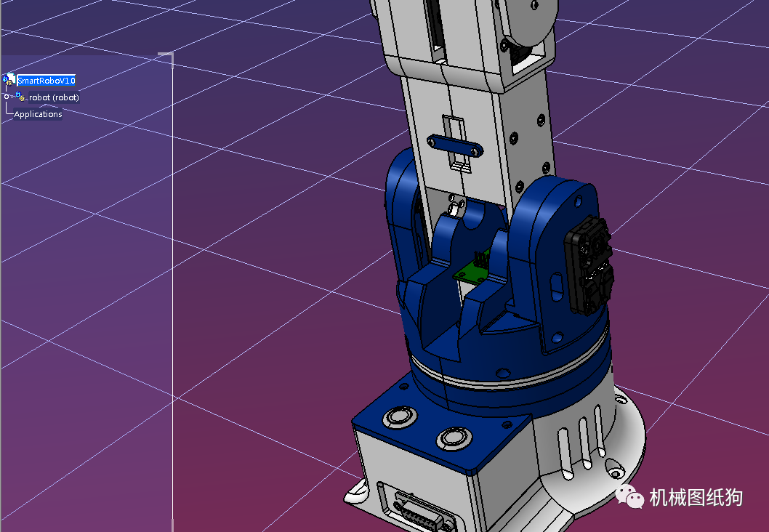
Task: Select the SmartRoboV1.0 root node
Action: pyautogui.click(x=46, y=81)
